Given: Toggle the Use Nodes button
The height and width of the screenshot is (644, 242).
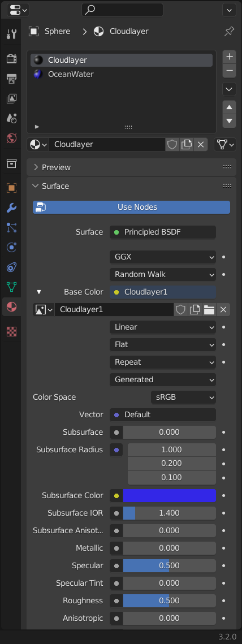Looking at the screenshot, I should (x=132, y=208).
